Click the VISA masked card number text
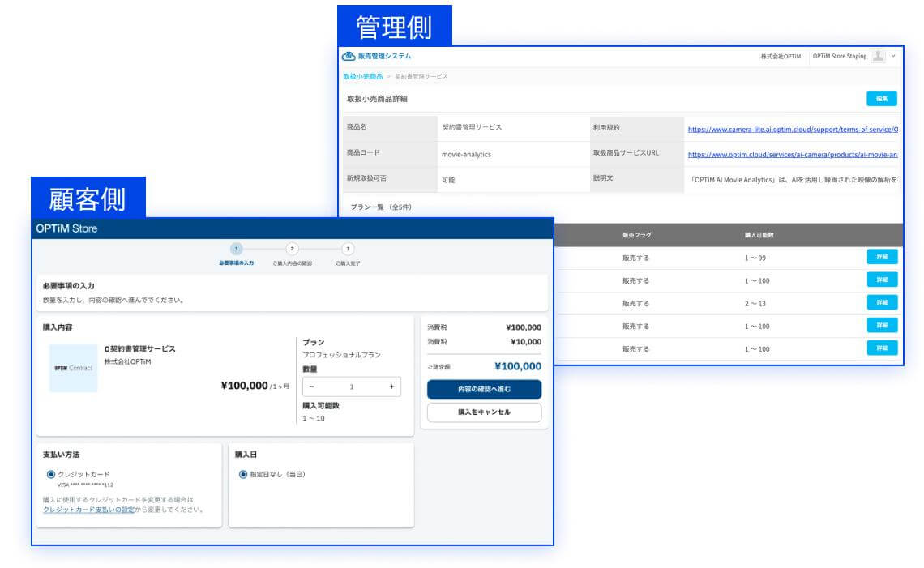 pyautogui.click(x=85, y=485)
